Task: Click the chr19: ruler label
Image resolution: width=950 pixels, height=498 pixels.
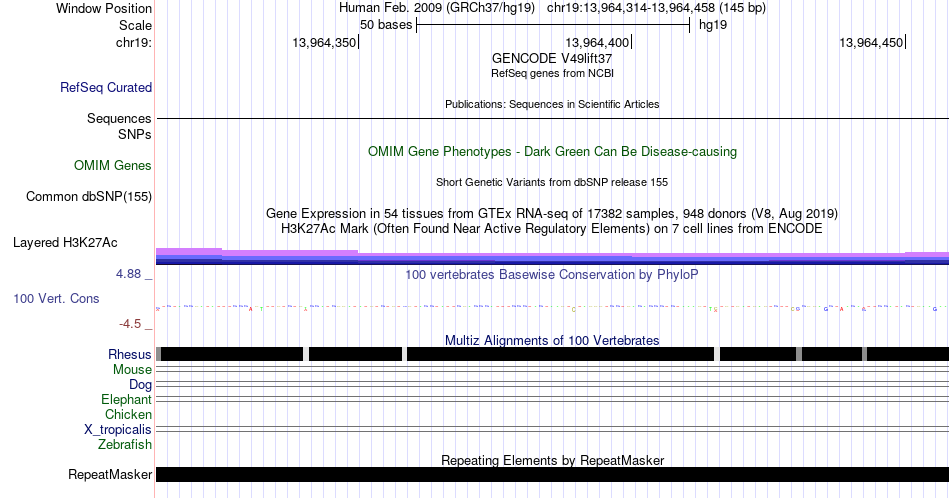Action: [134, 42]
